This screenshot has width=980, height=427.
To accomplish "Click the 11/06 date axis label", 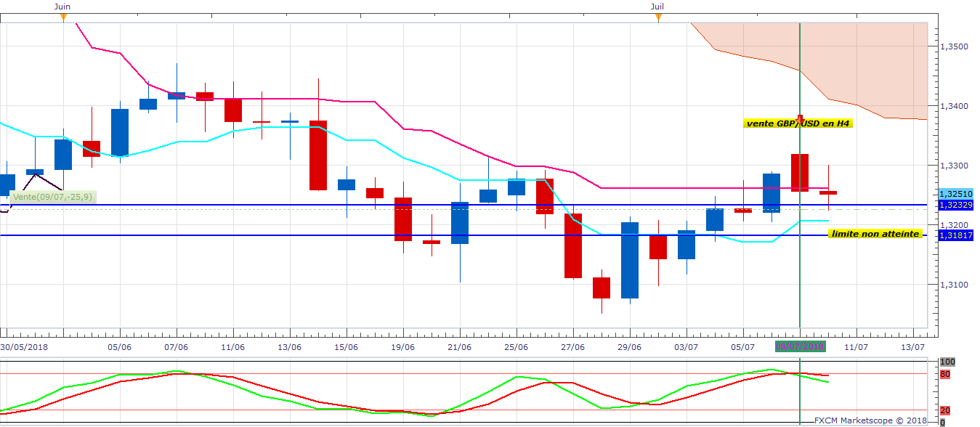I will pos(232,347).
